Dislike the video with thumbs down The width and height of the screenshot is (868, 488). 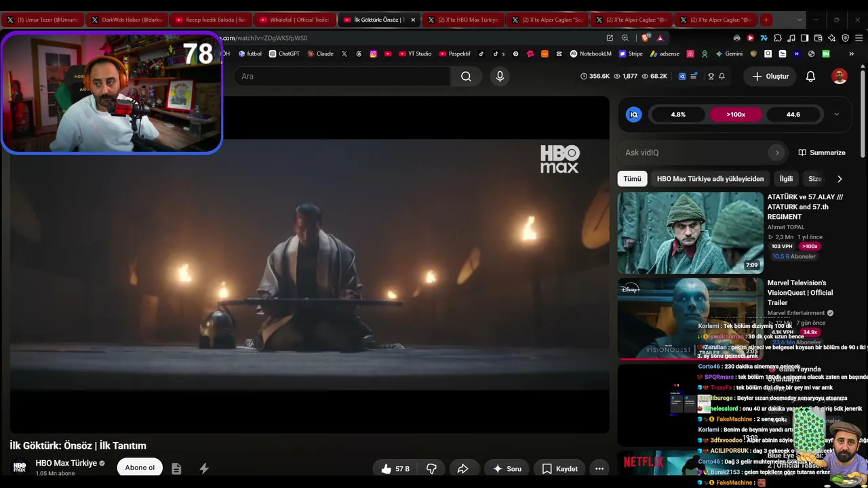pyautogui.click(x=431, y=468)
